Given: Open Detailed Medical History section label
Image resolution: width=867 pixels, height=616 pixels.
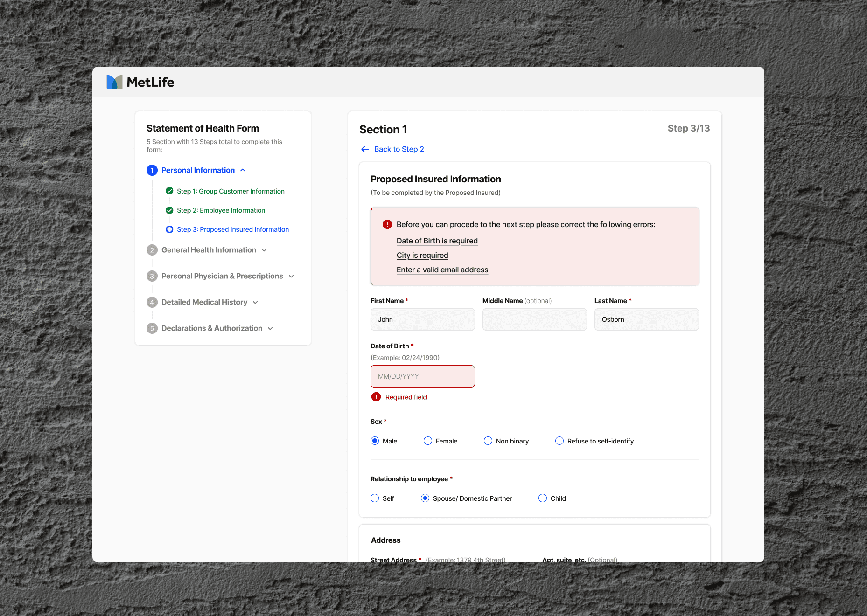Looking at the screenshot, I should click(204, 302).
